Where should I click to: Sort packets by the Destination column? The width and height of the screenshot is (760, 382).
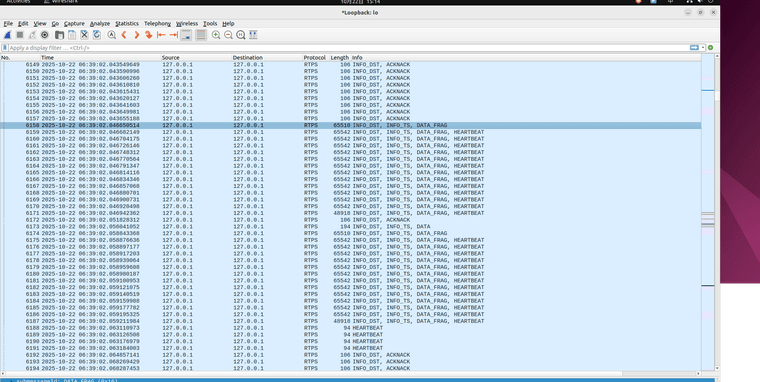(x=267, y=57)
